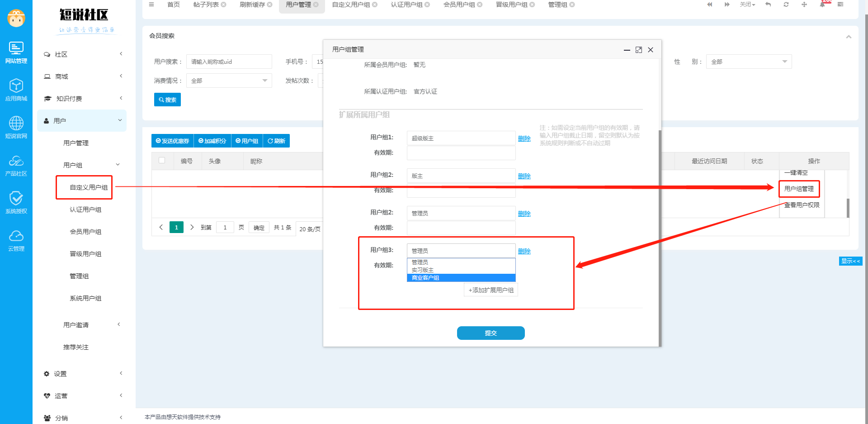Toggle the hamburger menu icon beside 首页

coord(151,5)
